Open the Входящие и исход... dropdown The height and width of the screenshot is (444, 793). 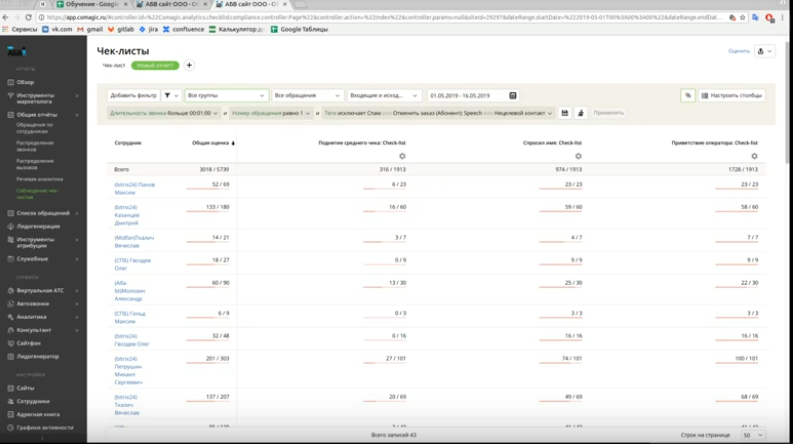click(x=383, y=95)
